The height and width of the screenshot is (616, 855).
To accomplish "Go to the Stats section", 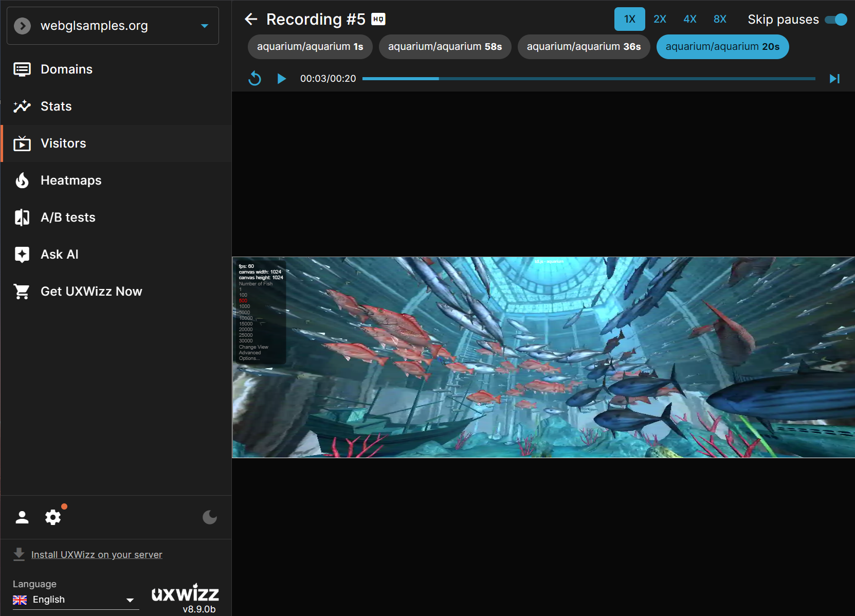I will tap(56, 106).
